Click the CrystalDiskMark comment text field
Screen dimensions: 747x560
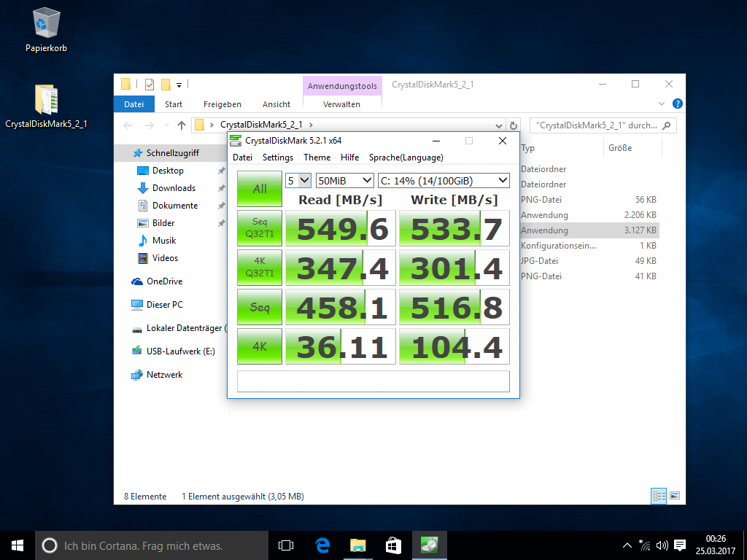[x=373, y=381]
